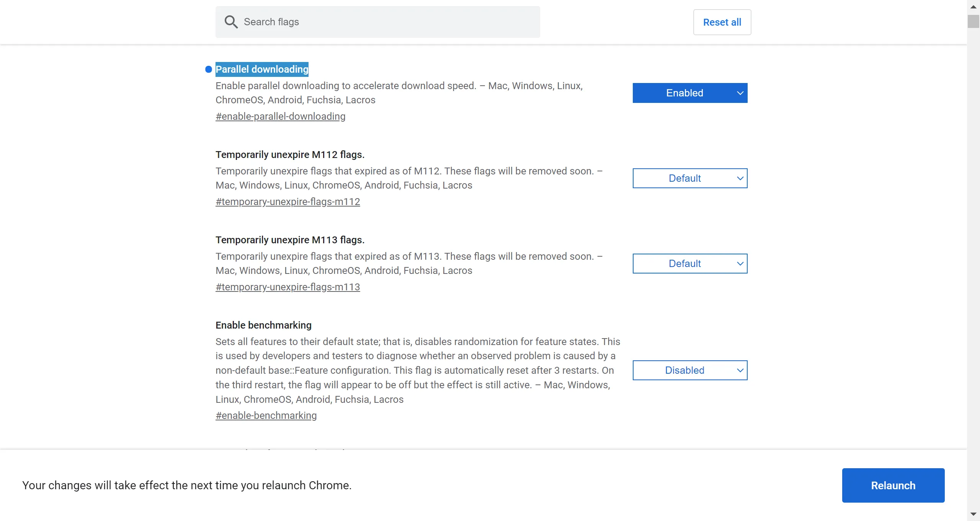Click the vertical scrollbar thumb

coord(973,21)
